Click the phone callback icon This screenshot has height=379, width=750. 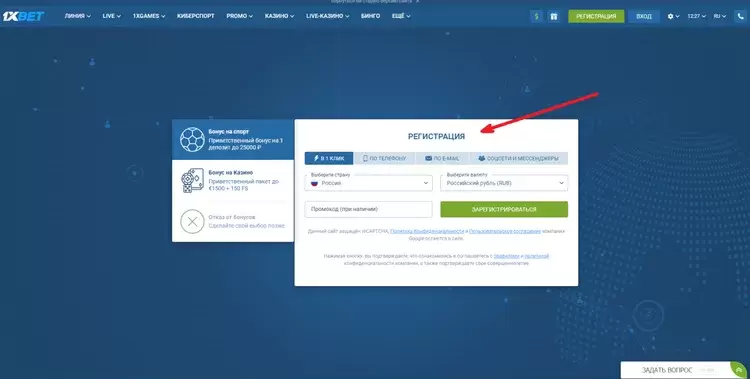741,16
